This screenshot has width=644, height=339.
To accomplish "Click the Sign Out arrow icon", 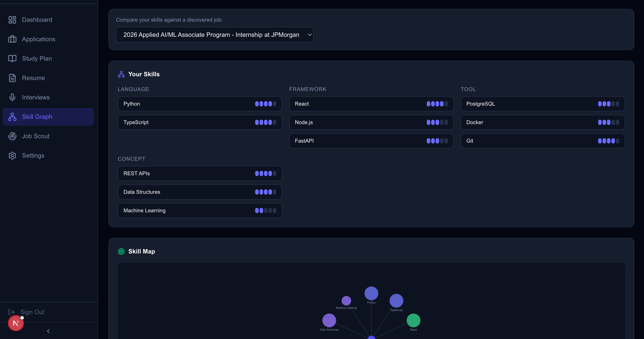I will coord(11,312).
